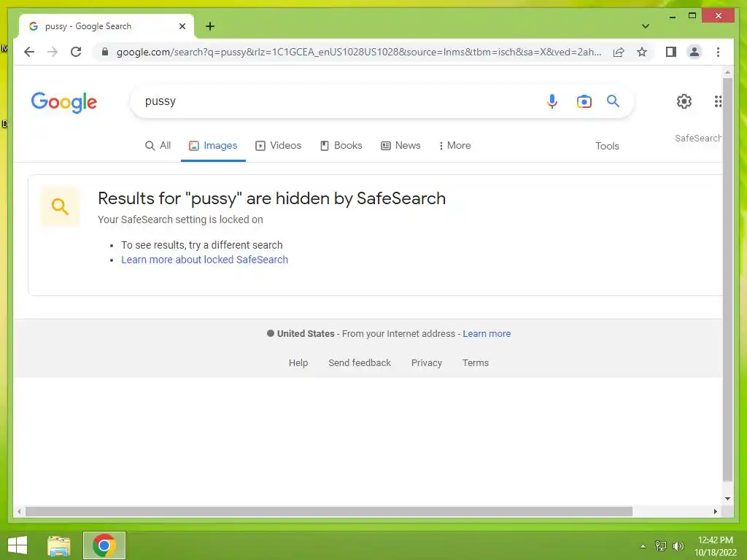Screen dimensions: 747x560
Task: Start voice search with microphone icon
Action: pos(551,101)
